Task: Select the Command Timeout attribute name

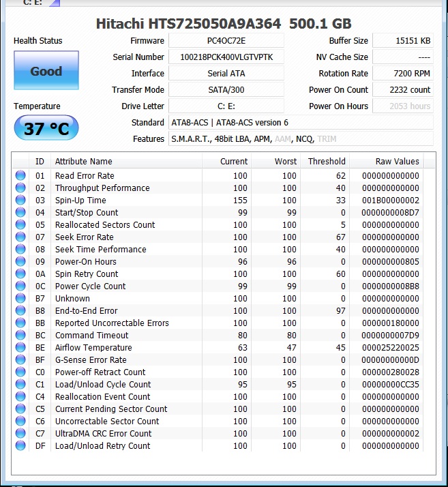Action: 91,336
